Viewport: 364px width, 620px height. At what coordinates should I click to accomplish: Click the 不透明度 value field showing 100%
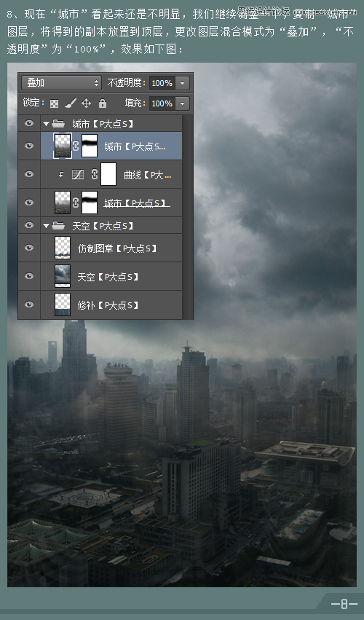[x=162, y=83]
